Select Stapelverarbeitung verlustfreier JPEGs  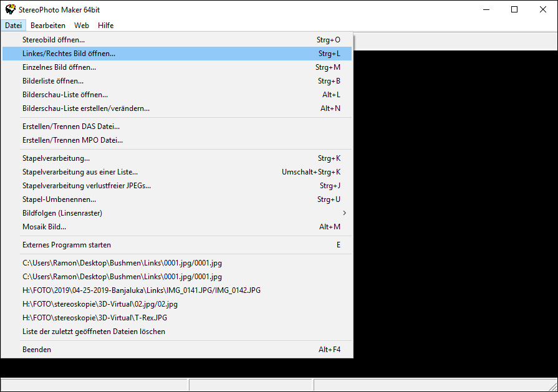pos(177,186)
